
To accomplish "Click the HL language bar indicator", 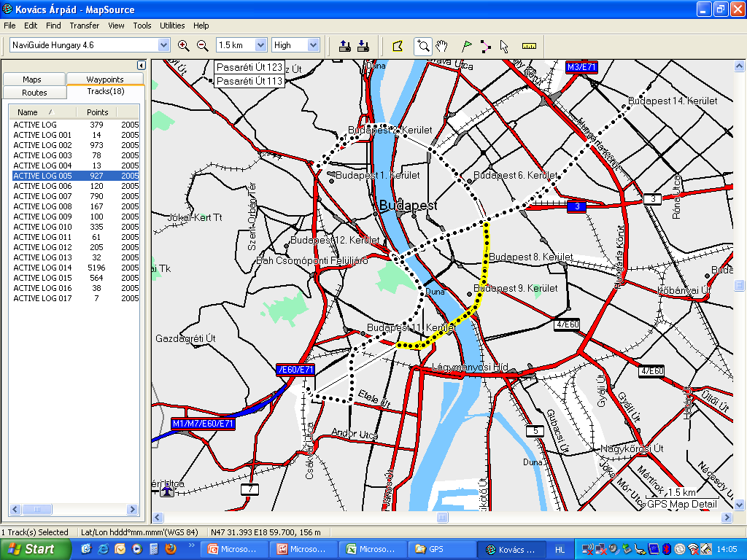I will pos(560,550).
